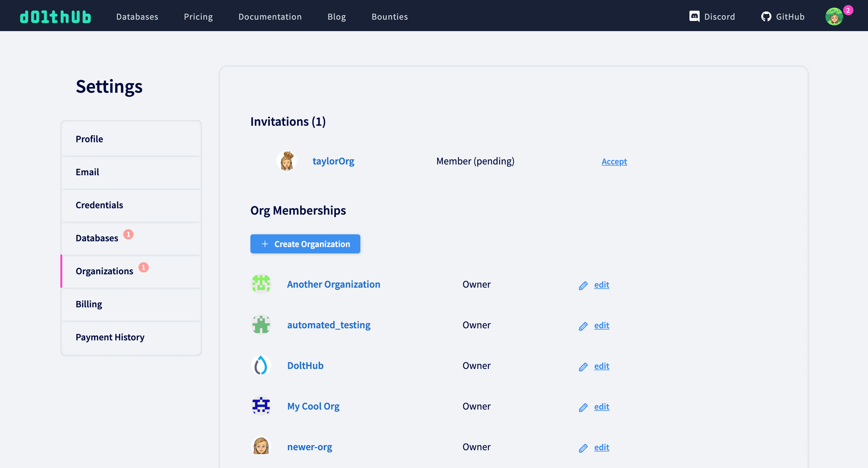Click the Databases sidebar badge
This screenshot has height=468, width=868.
coord(128,234)
